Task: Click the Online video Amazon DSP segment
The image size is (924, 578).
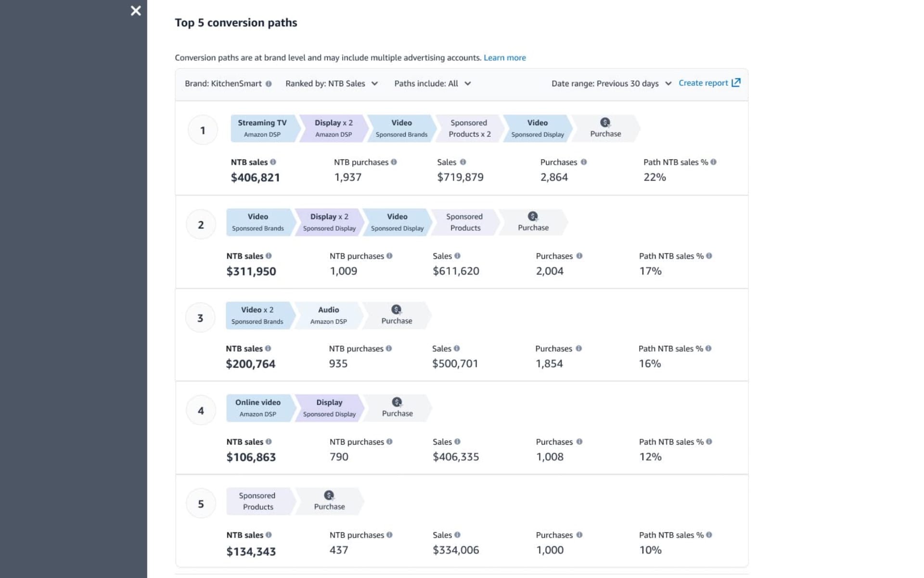Action: (x=258, y=407)
